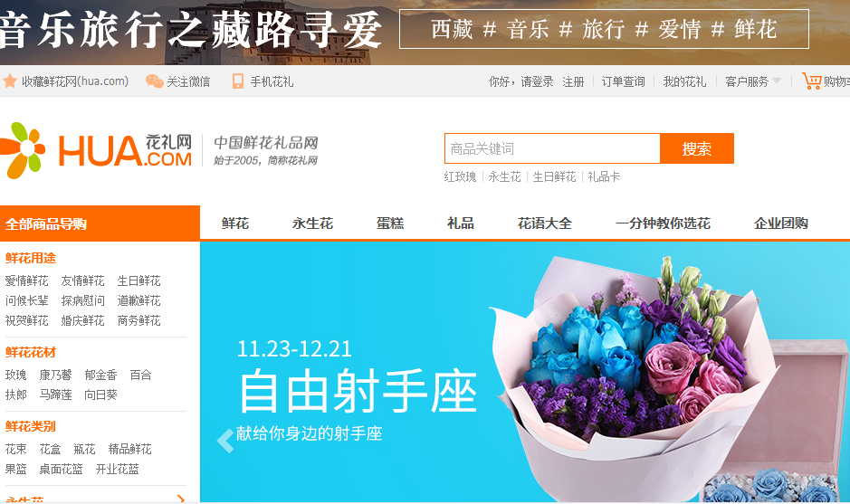850x504 pixels.
Task: Open the shopping cart icon
Action: click(x=811, y=81)
